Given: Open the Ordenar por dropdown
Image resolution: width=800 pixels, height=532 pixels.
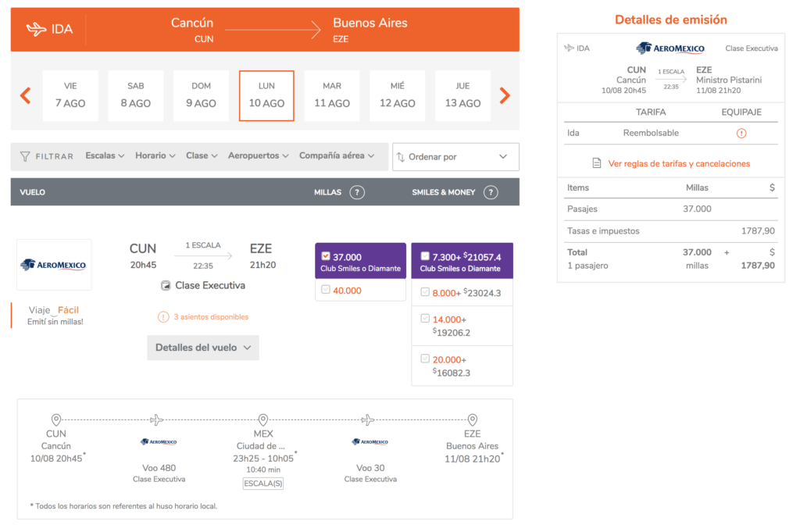Looking at the screenshot, I should point(455,156).
